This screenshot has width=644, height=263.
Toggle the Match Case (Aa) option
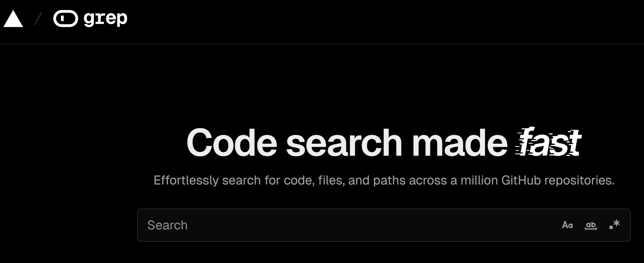[x=567, y=225]
